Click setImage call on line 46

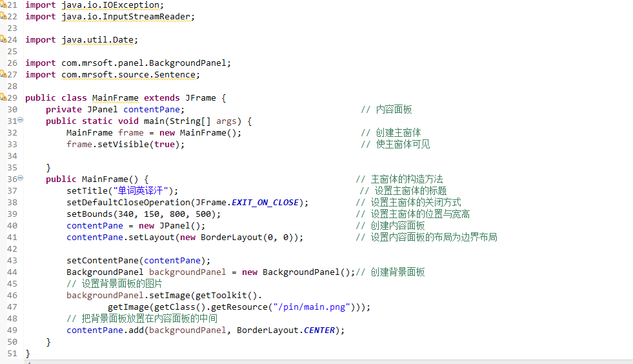coord(170,296)
